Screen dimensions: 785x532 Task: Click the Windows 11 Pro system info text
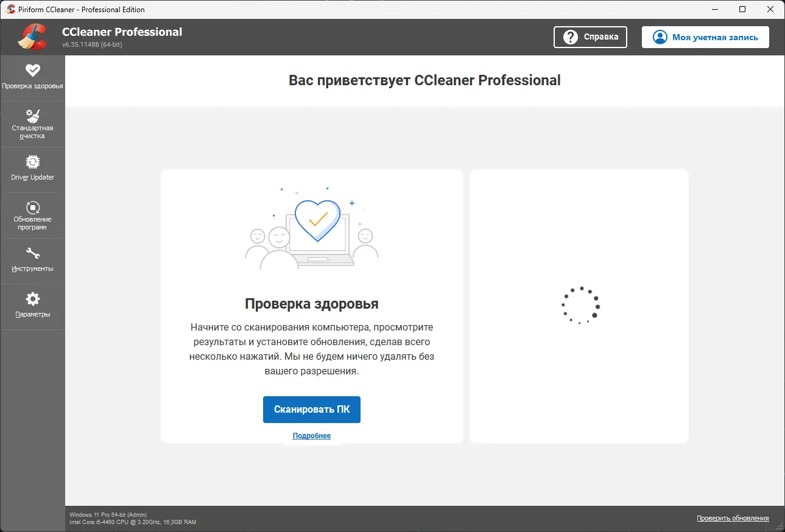point(108,514)
